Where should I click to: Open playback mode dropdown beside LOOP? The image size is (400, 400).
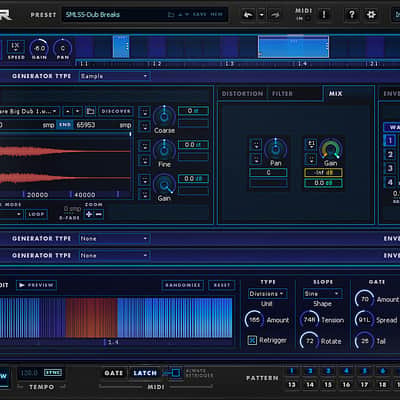click(12, 214)
